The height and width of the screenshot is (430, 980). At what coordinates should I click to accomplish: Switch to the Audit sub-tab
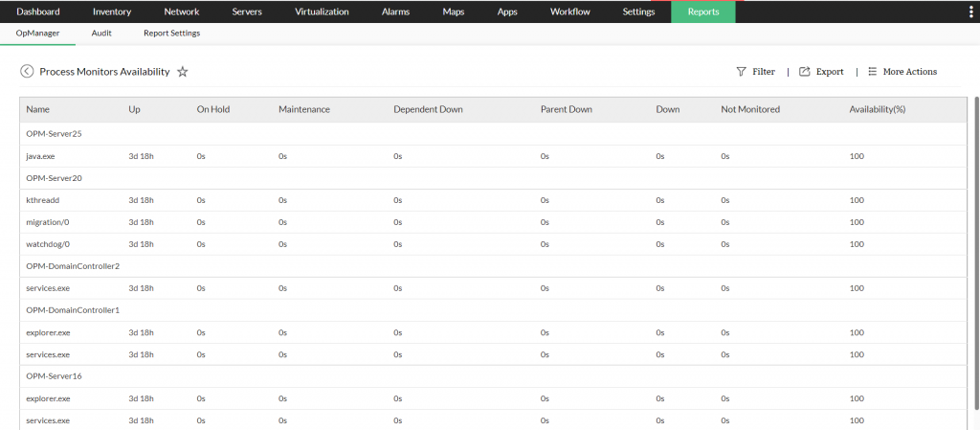pos(101,34)
